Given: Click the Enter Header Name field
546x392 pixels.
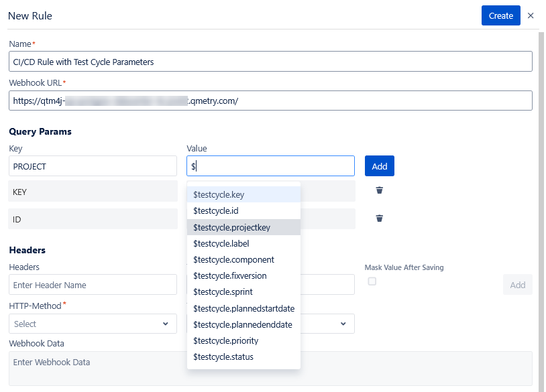Looking at the screenshot, I should [x=93, y=285].
